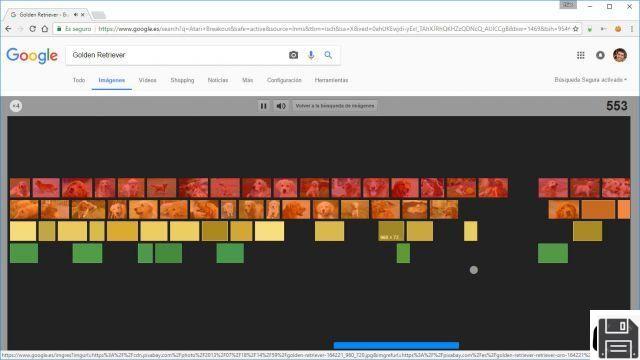Click the secure padlock icon in address bar
Viewport: 640px width, 360px height.
point(59,29)
